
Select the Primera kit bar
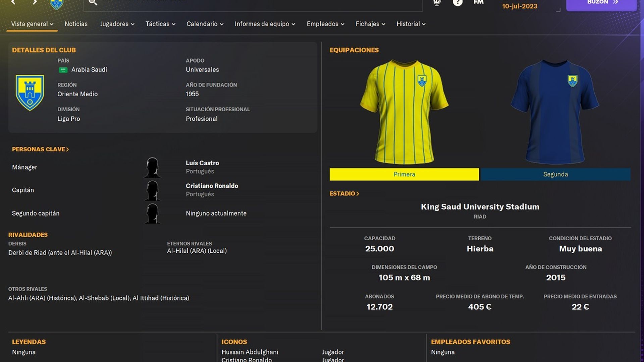(x=404, y=174)
